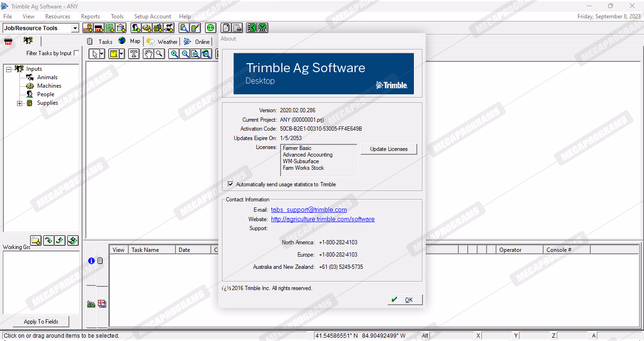Open the Job/Resource Tools dropdown
644x341 pixels.
[75, 28]
